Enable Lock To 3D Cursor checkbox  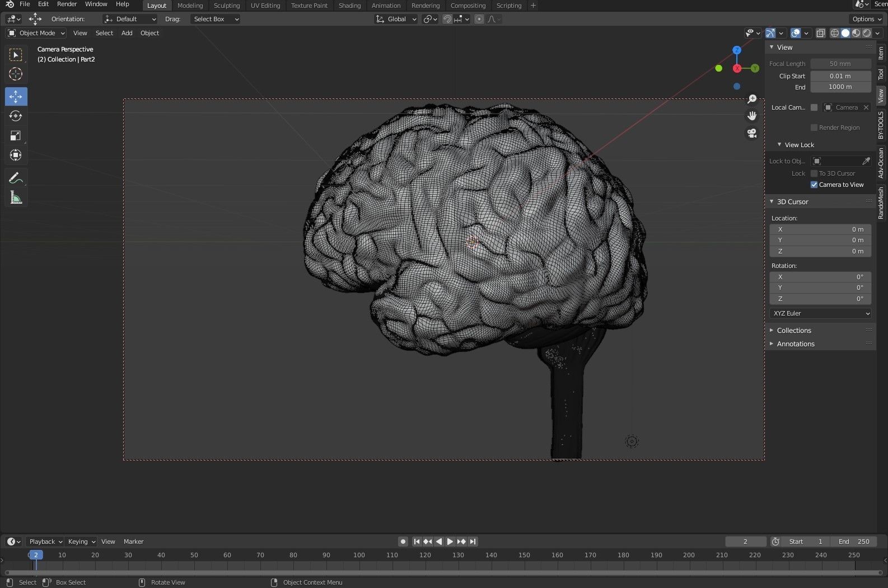pos(814,173)
